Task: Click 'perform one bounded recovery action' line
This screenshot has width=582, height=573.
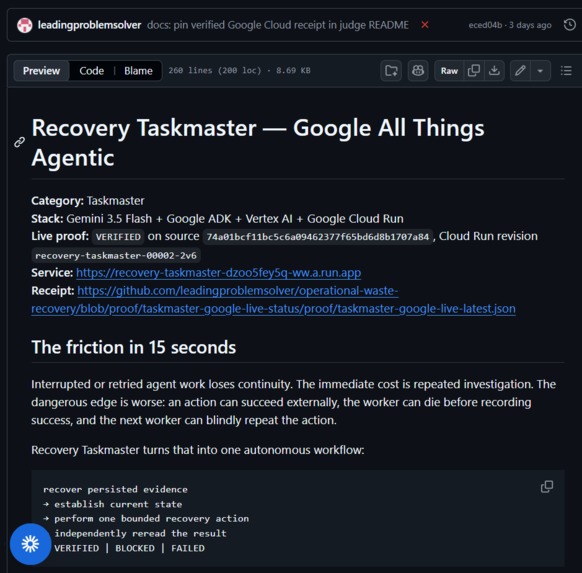Action: [146, 518]
